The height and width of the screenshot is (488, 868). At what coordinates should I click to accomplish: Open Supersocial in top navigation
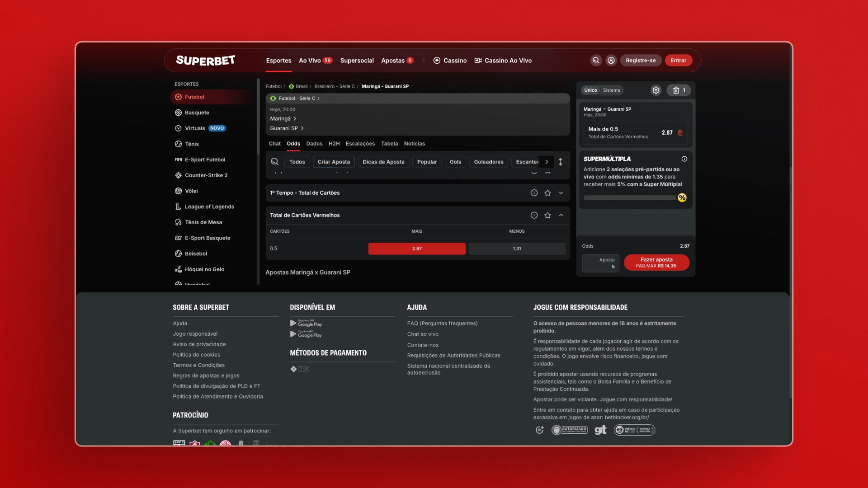[357, 61]
